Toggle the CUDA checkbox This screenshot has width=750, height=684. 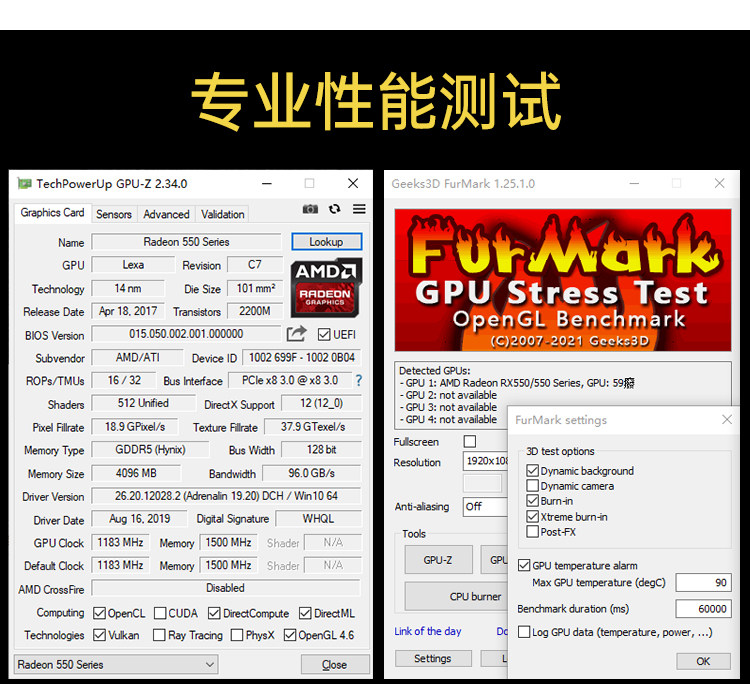(x=160, y=613)
